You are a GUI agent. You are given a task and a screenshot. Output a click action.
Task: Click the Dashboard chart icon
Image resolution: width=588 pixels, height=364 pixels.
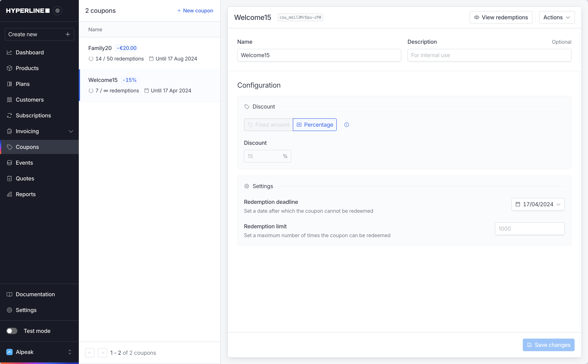(x=9, y=52)
